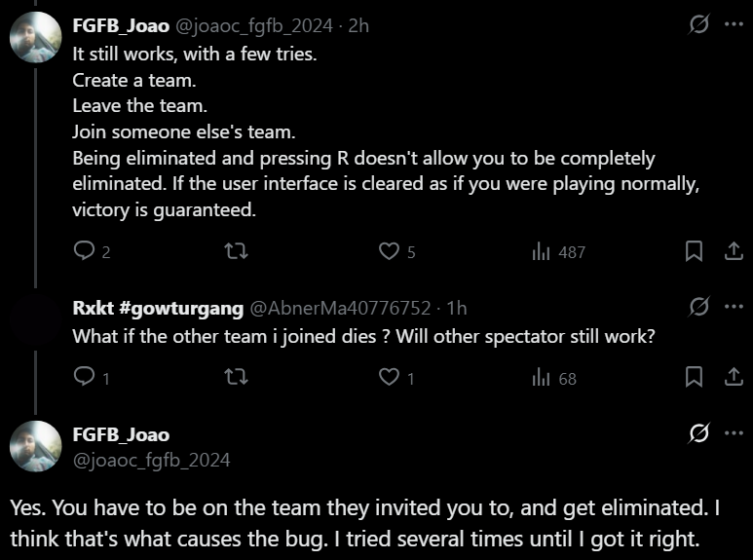This screenshot has height=560, width=753.
Task: Open more options on Rxkt's post
Action: click(x=733, y=308)
